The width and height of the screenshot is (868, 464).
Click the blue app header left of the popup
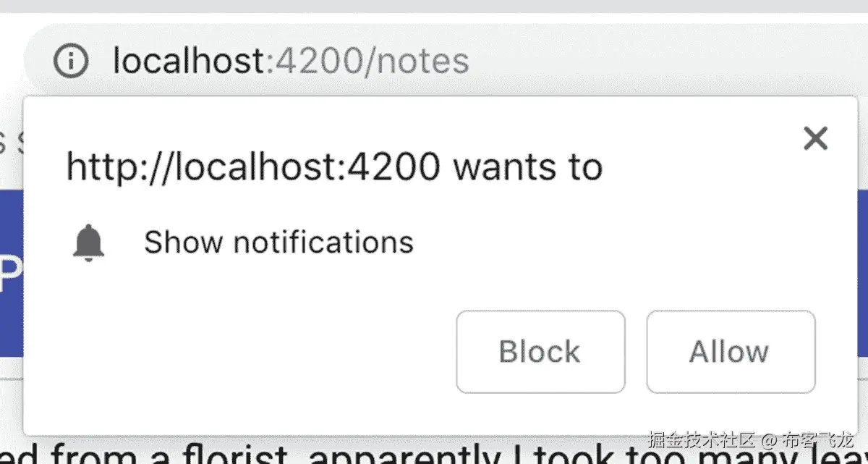pyautogui.click(x=12, y=274)
